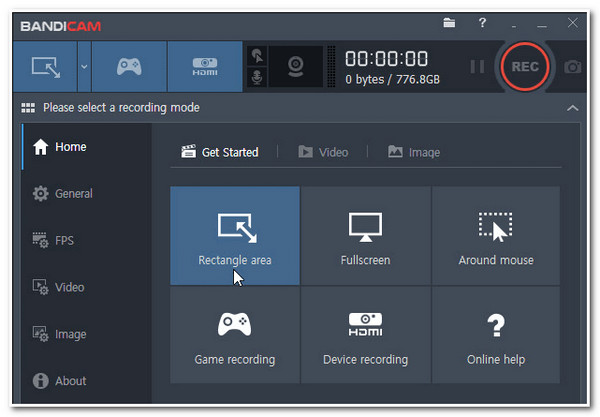Take a screenshot with the camera icon
The image size is (600, 417).
coord(572,67)
